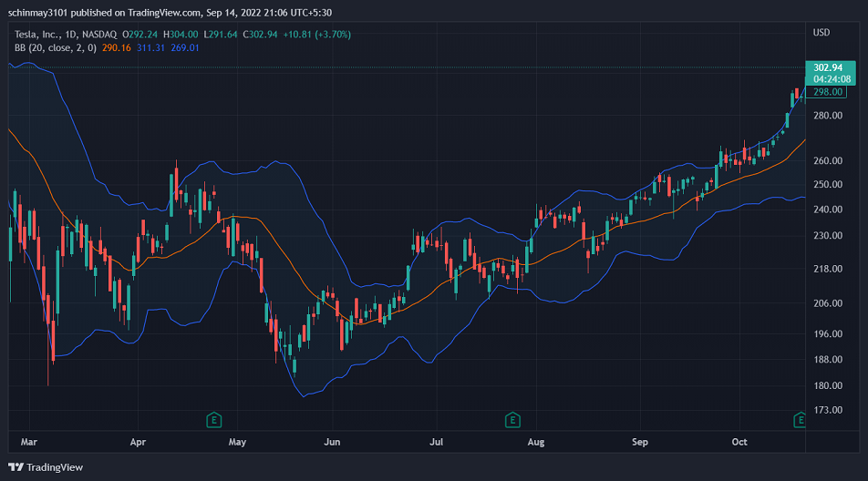868x481 pixels.
Task: Click the blue upper band value 311.31
Action: point(150,48)
